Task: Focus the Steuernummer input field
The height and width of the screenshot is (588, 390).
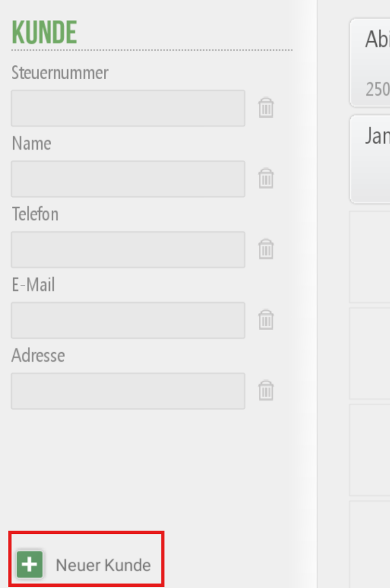Action: tap(128, 108)
